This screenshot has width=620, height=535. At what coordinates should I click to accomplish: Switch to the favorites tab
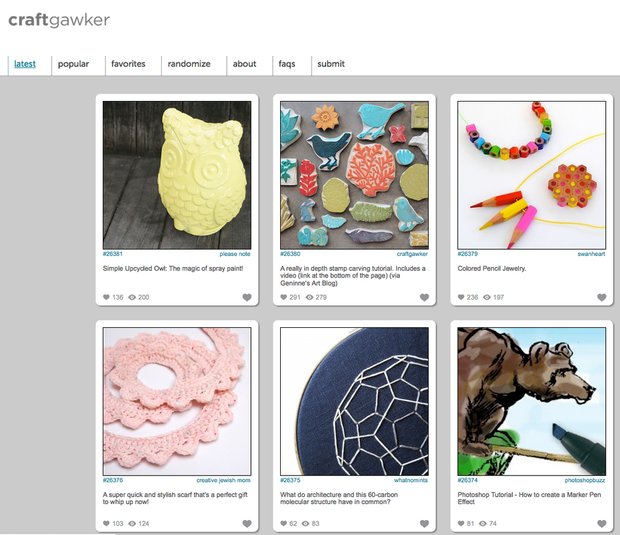[x=128, y=64]
